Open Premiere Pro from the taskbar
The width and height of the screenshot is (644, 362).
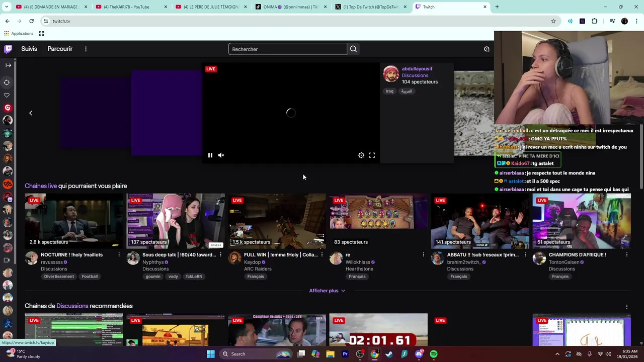click(345, 354)
